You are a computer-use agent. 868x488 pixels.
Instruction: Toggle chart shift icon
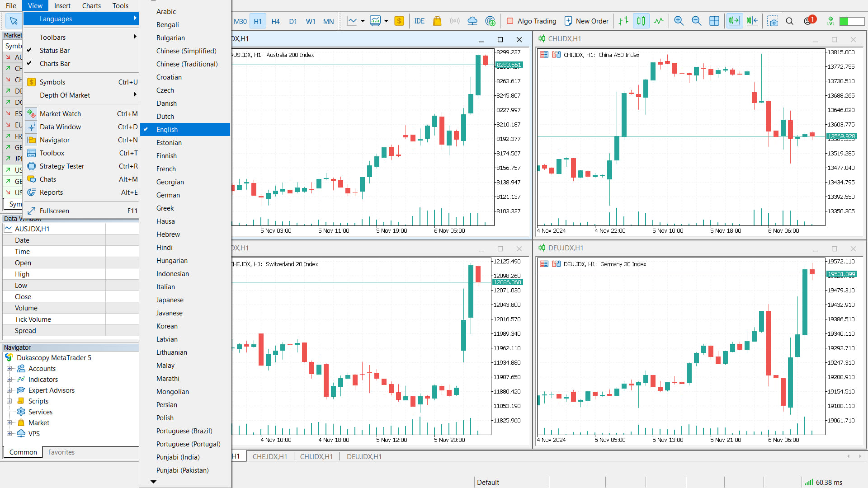752,21
